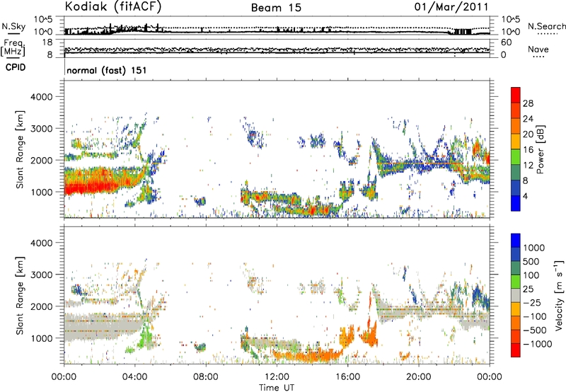
Task: Click the 'Slant Range [km]' label of velocity panel
Action: click(20, 295)
